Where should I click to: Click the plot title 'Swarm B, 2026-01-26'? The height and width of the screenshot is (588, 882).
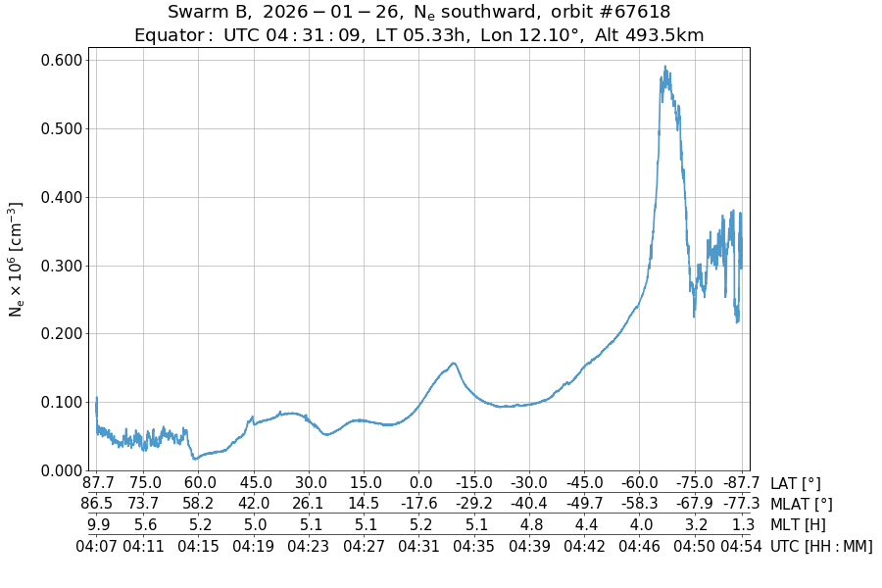point(418,13)
